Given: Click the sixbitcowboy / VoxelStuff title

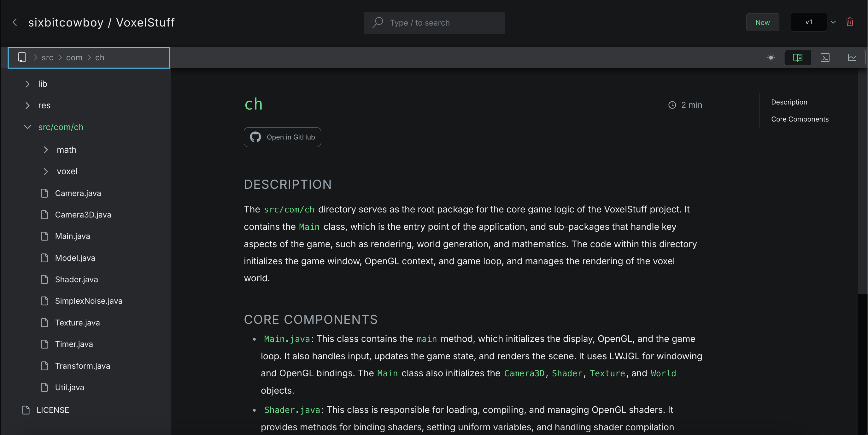Looking at the screenshot, I should point(102,23).
